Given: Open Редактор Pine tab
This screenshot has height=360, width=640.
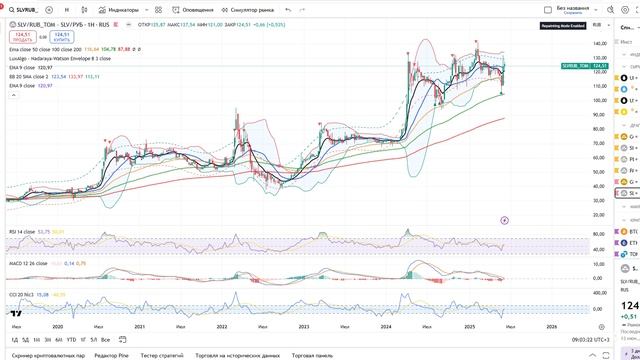Looking at the screenshot, I should [111, 356].
